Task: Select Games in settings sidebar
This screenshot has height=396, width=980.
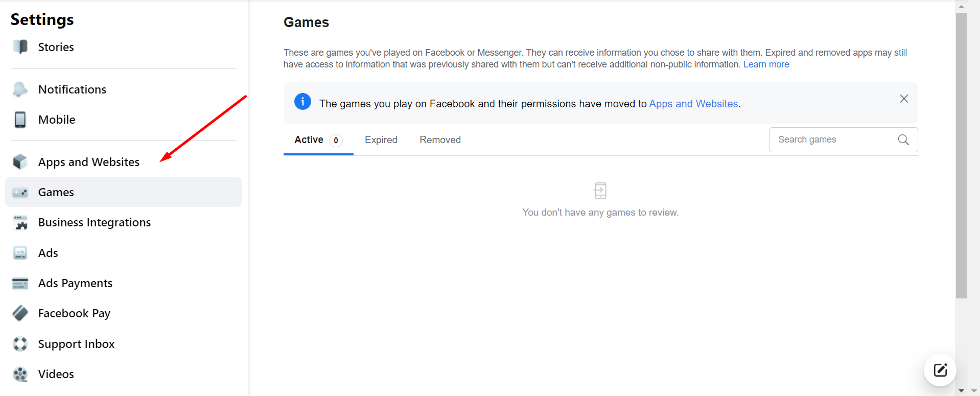Action: [124, 192]
